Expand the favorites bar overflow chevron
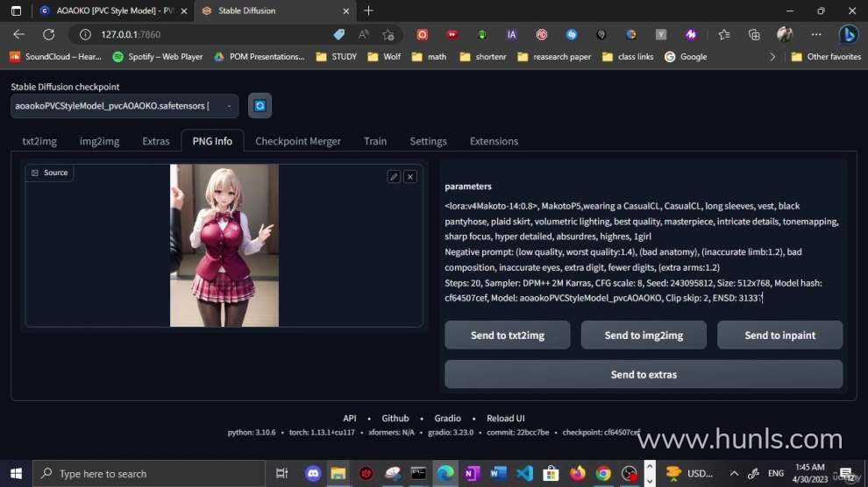The image size is (868, 487). coord(772,56)
